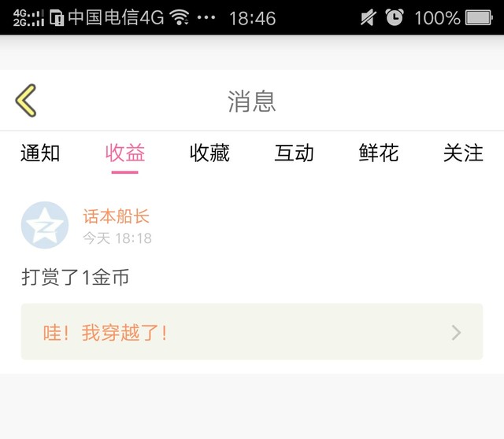Tap the muted sound icon
504x439 pixels.
click(x=369, y=17)
